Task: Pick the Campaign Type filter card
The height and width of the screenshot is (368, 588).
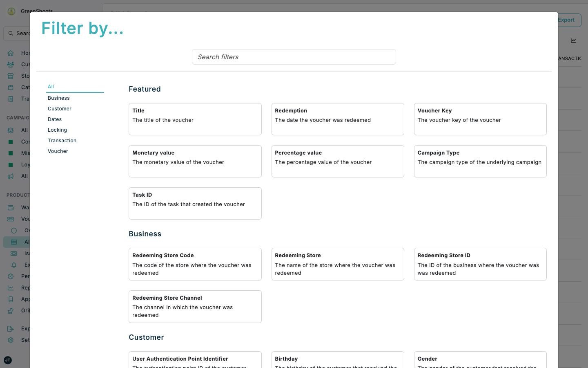Action: tap(480, 161)
